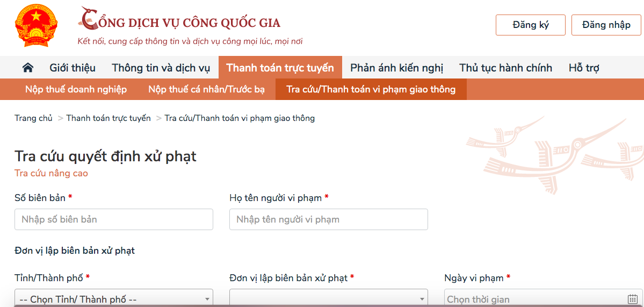
Task: Click the Số biên bản label
Action: click(40, 198)
